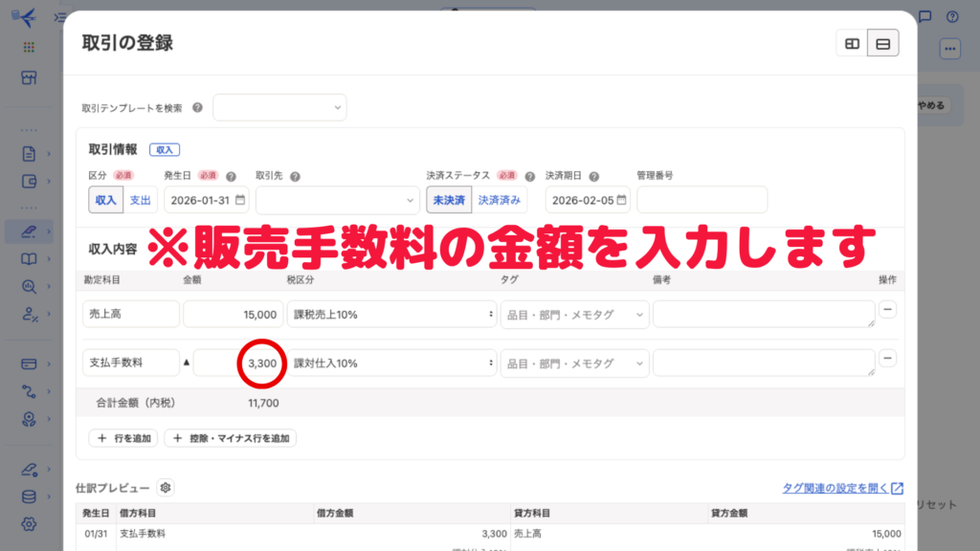Open tag dropdown in the 支払手数料 row
Screen dimensions: 980x551
(x=574, y=364)
